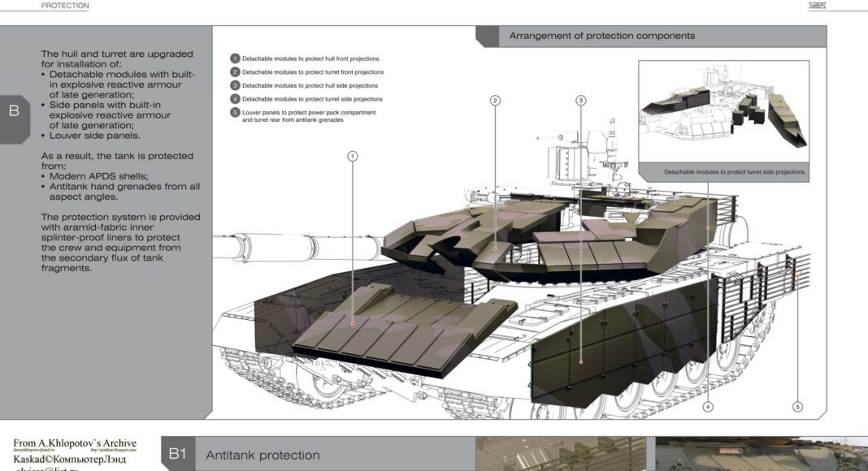Click the 'Arrangement of protection components' title
The height and width of the screenshot is (471, 868).
click(601, 36)
